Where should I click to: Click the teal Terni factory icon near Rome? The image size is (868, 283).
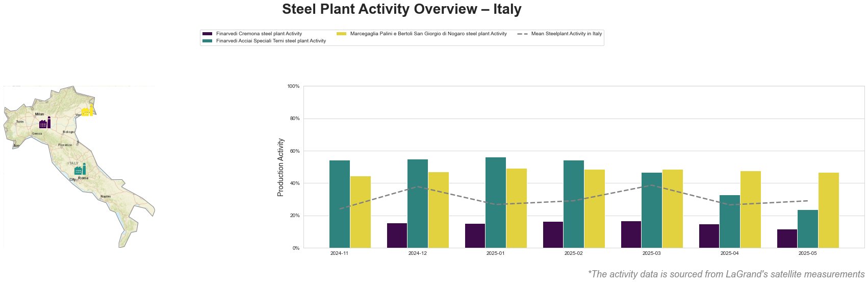coord(80,169)
